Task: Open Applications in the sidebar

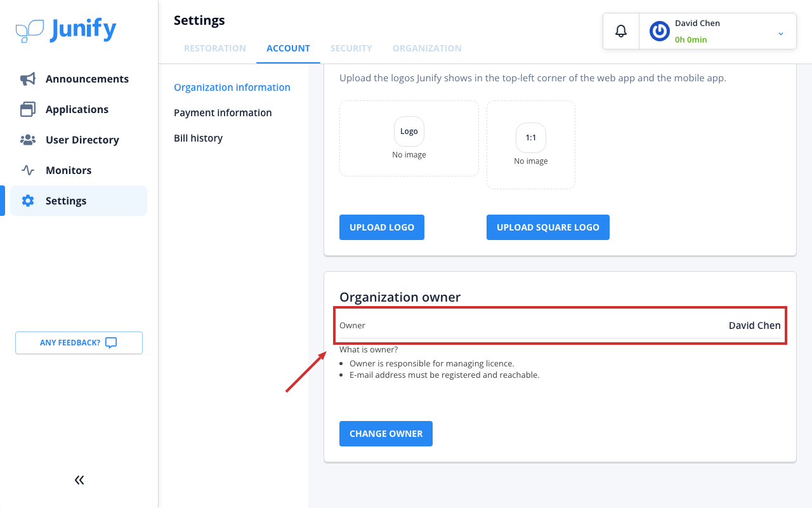Action: [x=79, y=109]
